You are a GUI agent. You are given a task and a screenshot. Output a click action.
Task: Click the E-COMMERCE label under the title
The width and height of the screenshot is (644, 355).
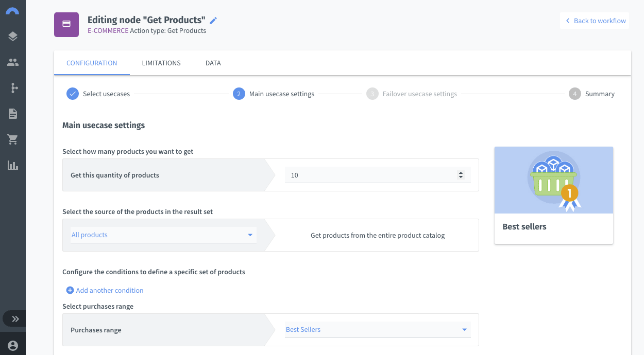coord(108,30)
